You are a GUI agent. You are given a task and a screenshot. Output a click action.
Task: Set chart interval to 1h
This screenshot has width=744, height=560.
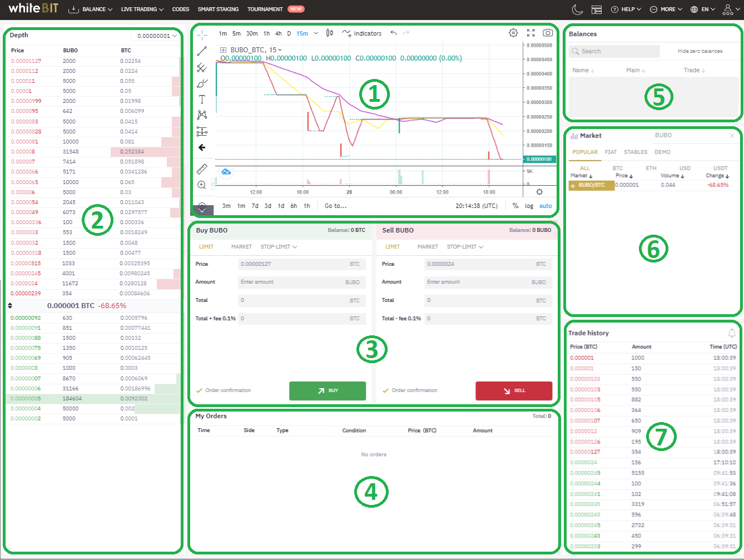(x=267, y=33)
